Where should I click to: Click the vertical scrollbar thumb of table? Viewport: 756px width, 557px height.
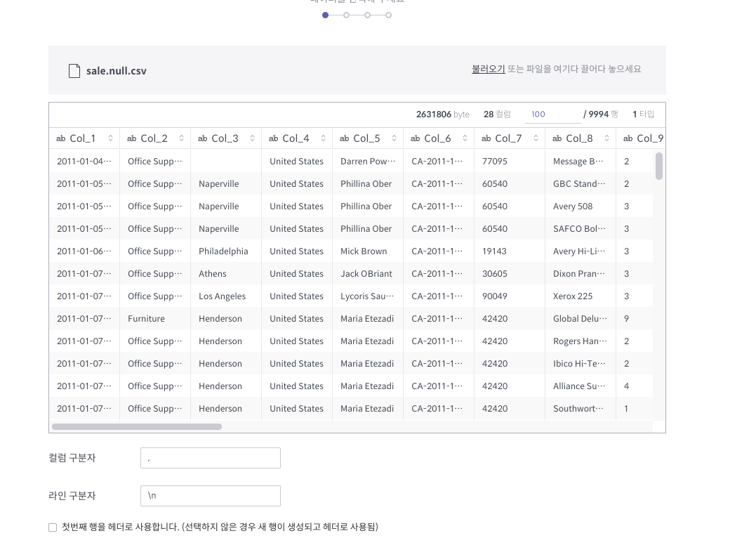click(x=659, y=166)
